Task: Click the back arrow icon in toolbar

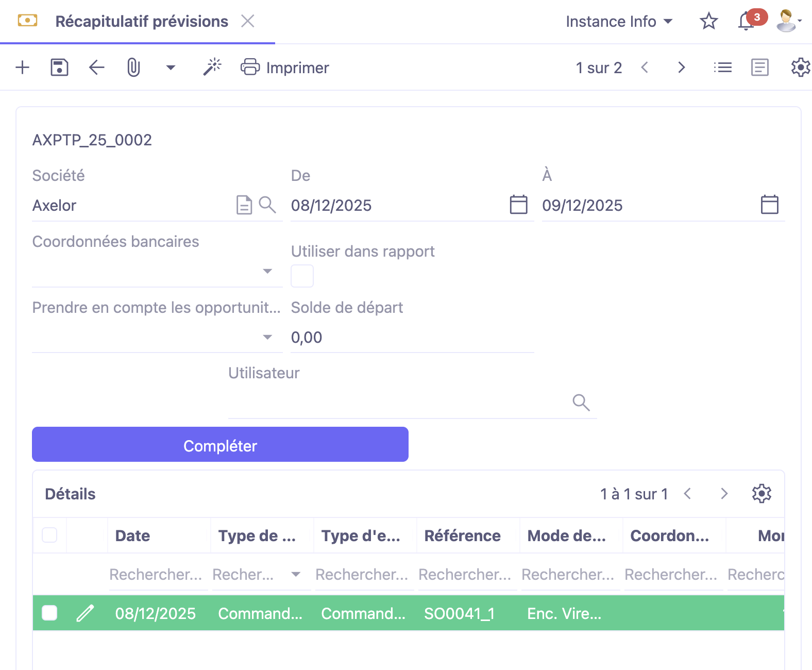Action: point(96,68)
